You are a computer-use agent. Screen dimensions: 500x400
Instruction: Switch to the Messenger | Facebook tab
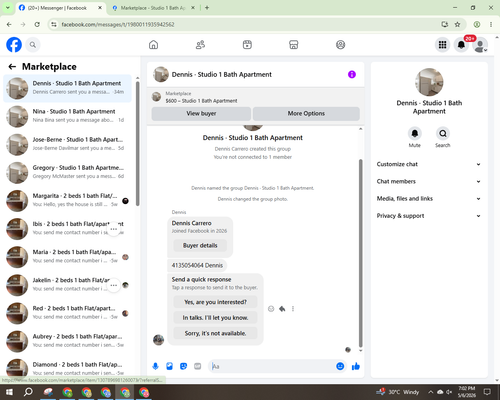[x=57, y=8]
